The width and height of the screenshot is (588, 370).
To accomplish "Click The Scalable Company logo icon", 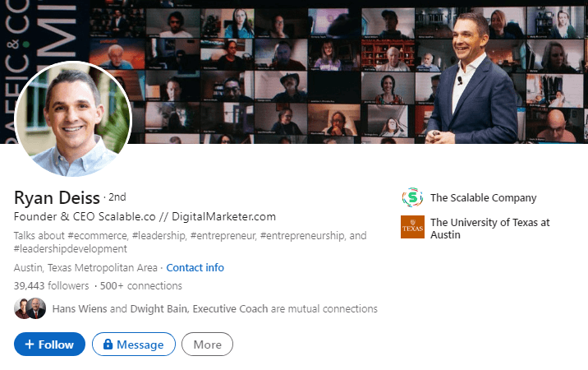I will pos(411,197).
